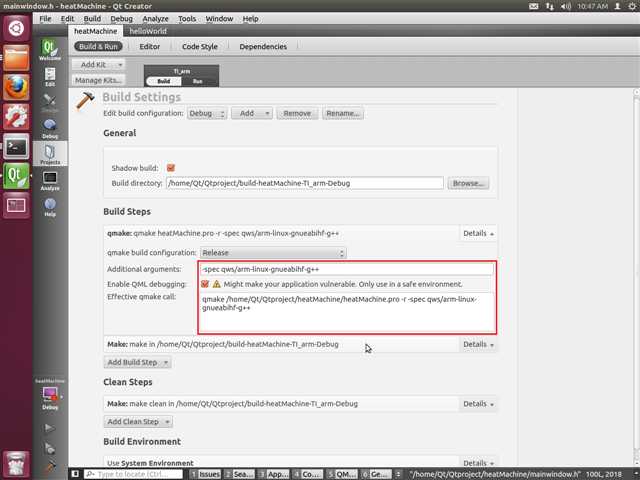Click the Qt Creator dock icon
Viewport: 640px width, 480px height.
click(x=16, y=176)
